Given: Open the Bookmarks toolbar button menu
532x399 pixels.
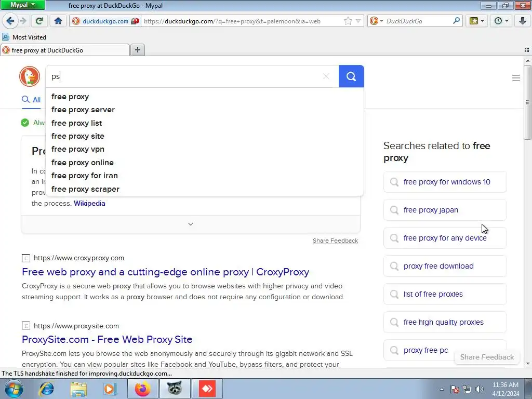Looking at the screenshot, I should click(x=477, y=21).
